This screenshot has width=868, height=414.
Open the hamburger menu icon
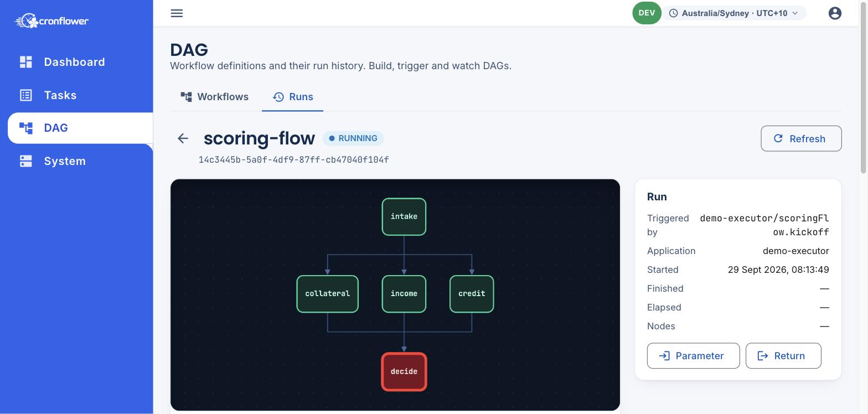(x=177, y=13)
